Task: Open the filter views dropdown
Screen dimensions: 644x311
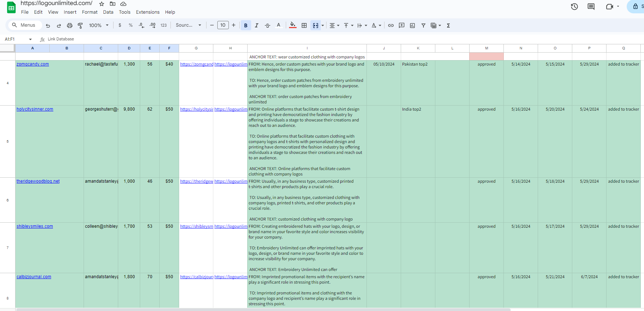Action: tap(436, 25)
